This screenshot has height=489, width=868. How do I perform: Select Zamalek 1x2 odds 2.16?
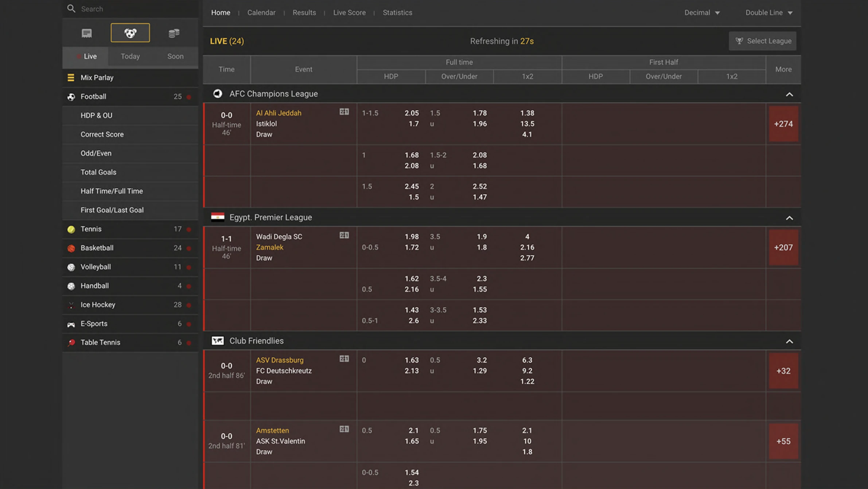click(x=527, y=247)
